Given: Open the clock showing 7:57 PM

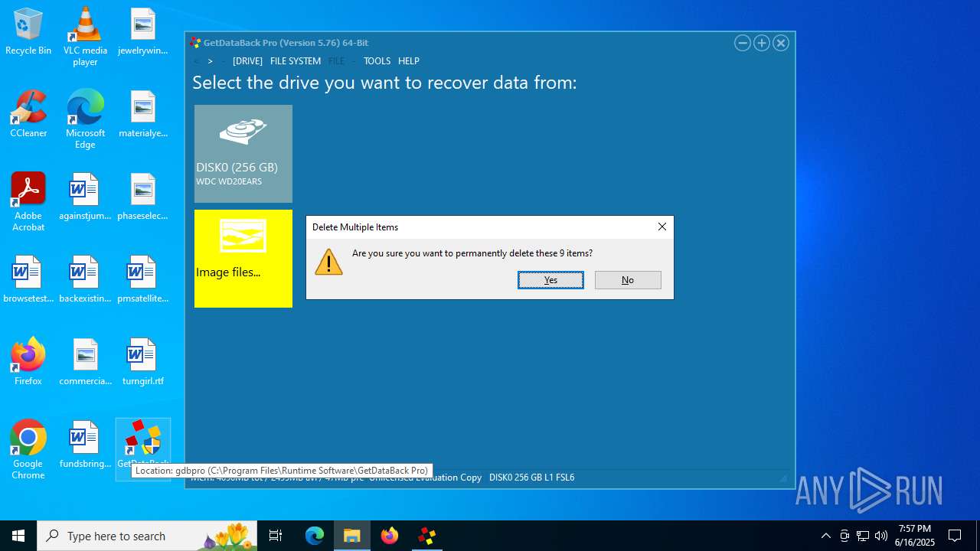Looking at the screenshot, I should pos(915,536).
